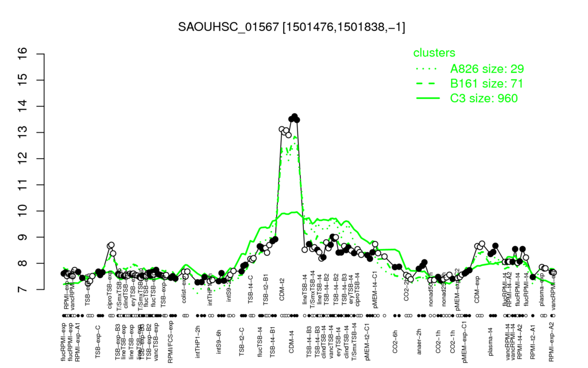Screen dimensions: 588x368
Task: Click the 'TSB-t2-C' x-axis label
Action: pyautogui.click(x=242, y=342)
